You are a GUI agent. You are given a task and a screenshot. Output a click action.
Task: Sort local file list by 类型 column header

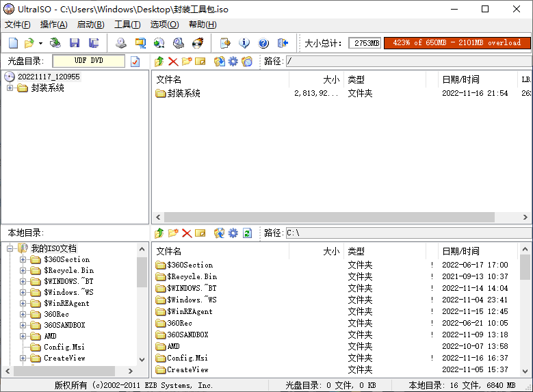coord(385,251)
